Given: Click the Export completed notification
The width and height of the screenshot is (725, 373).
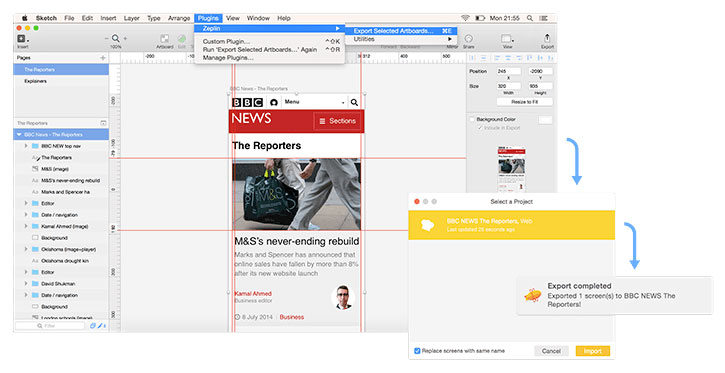Looking at the screenshot, I should 614,295.
